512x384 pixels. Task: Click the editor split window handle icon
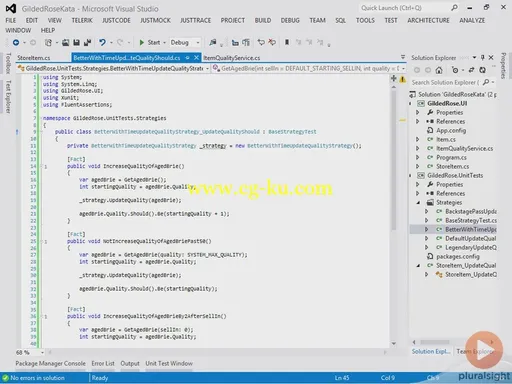coord(394,79)
